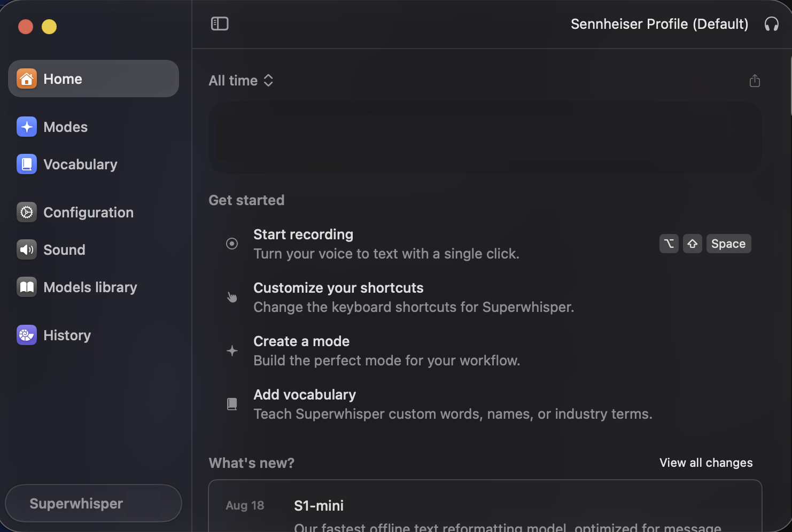This screenshot has height=532, width=792.
Task: Click the empty statistics card
Action: 485,137
